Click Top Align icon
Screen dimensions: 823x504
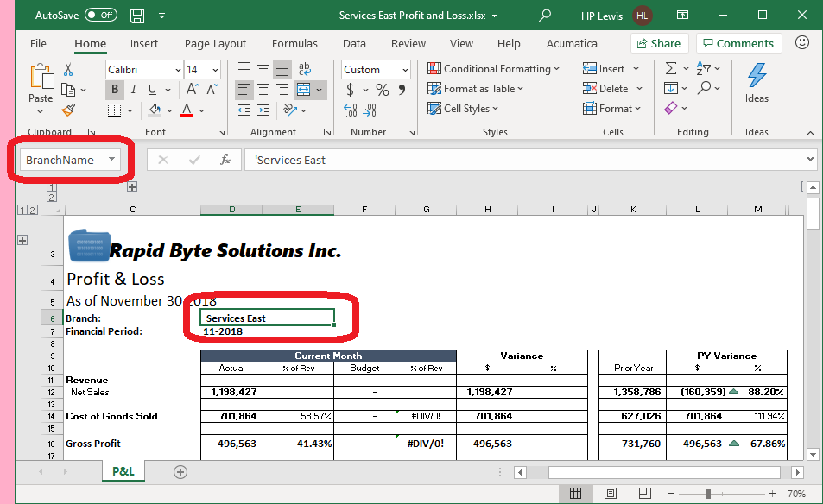244,69
